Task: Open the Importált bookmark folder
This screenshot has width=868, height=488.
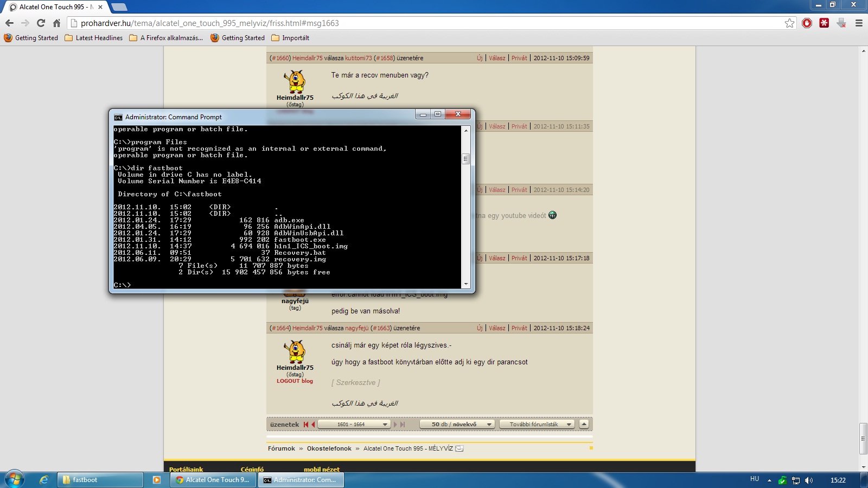Action: 290,38
